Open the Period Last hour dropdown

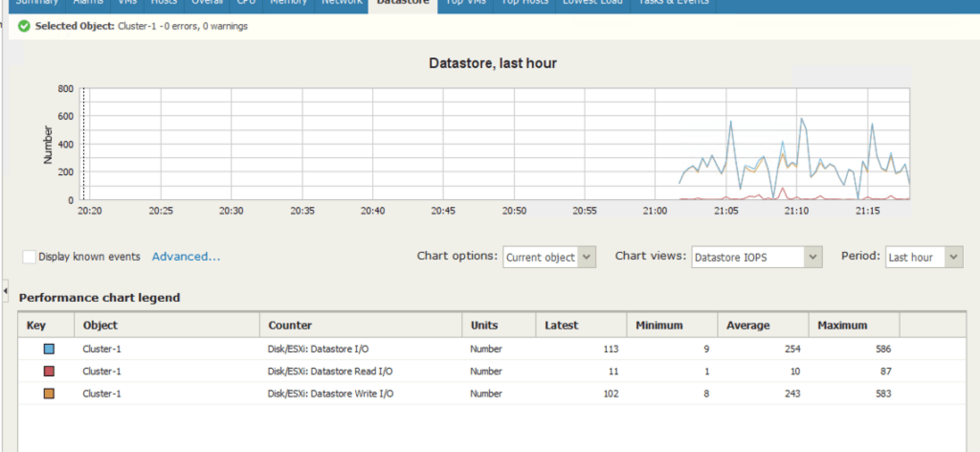coord(923,257)
